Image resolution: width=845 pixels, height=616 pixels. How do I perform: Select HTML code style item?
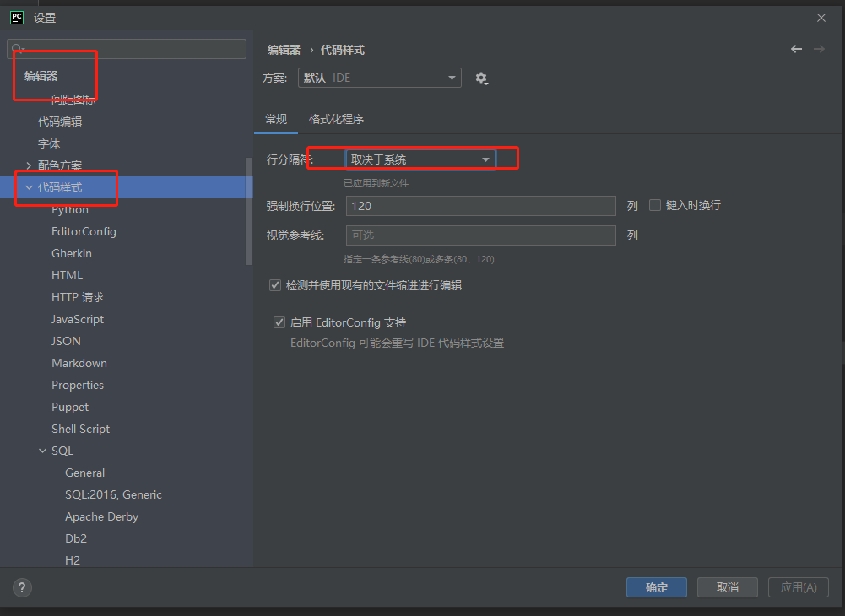click(x=68, y=275)
